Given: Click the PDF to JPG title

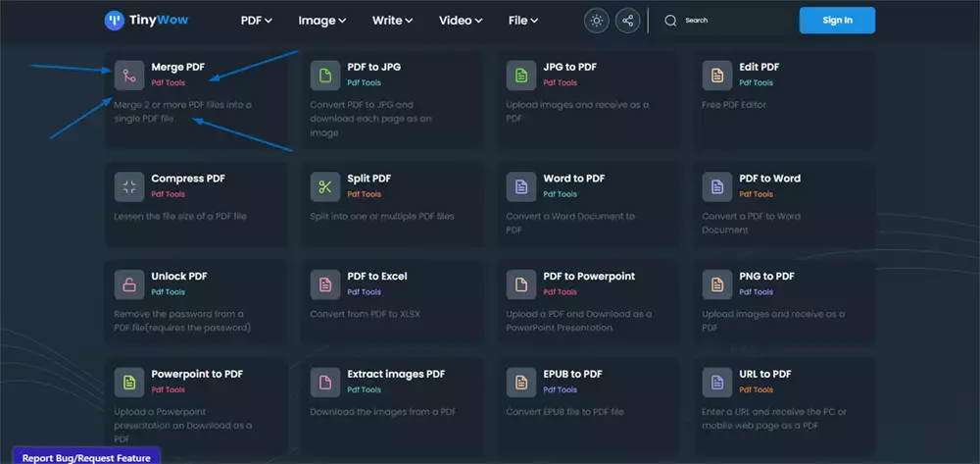Looking at the screenshot, I should point(374,67).
